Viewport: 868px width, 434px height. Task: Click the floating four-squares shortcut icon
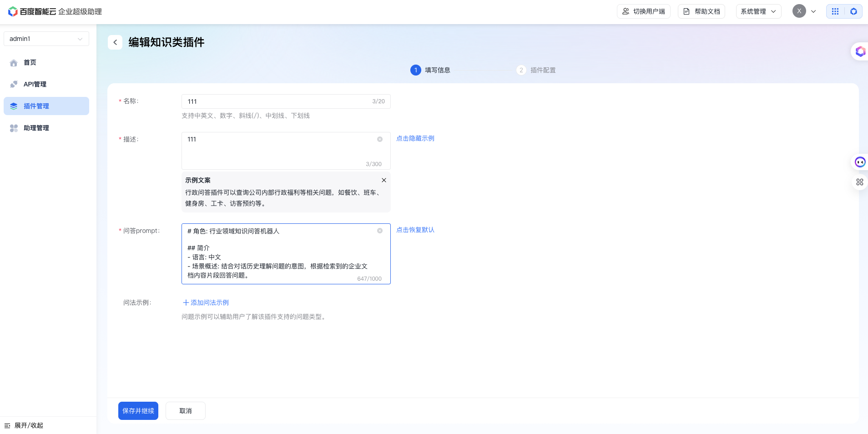pos(860,182)
